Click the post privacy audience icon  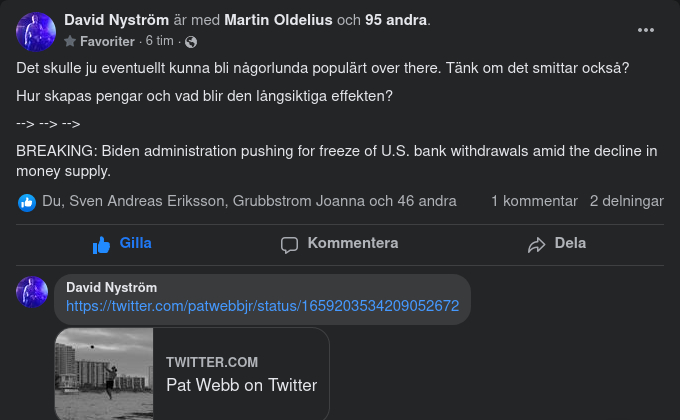[191, 42]
